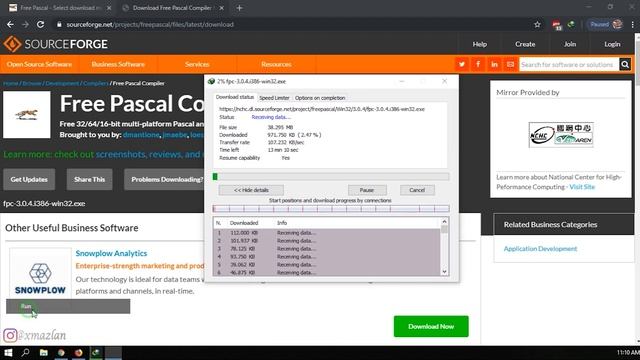Bookmark this page with the star icon

pyautogui.click(x=537, y=24)
